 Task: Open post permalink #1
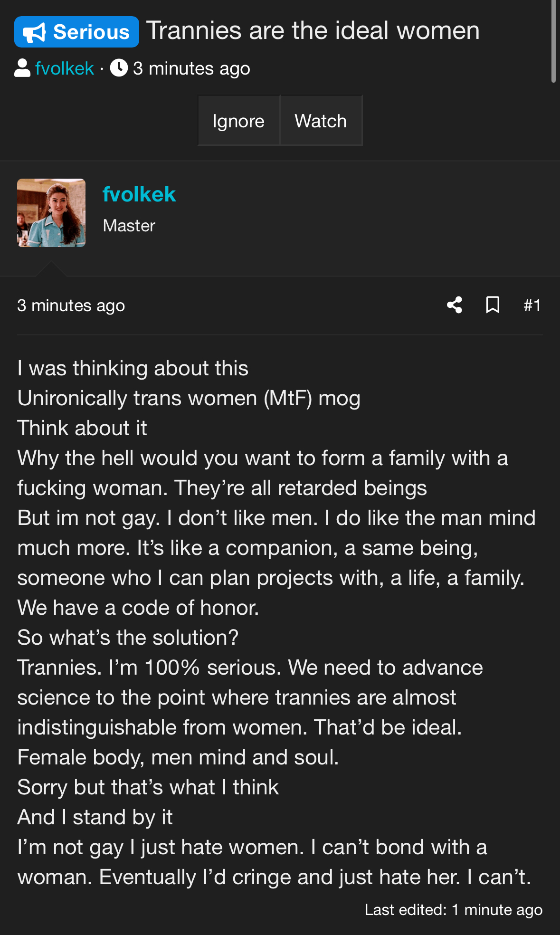532,305
